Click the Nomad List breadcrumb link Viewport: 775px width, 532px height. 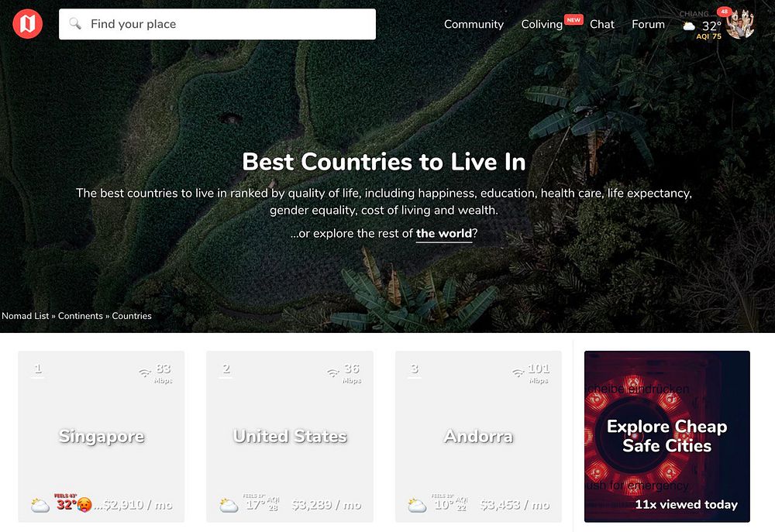pos(26,316)
